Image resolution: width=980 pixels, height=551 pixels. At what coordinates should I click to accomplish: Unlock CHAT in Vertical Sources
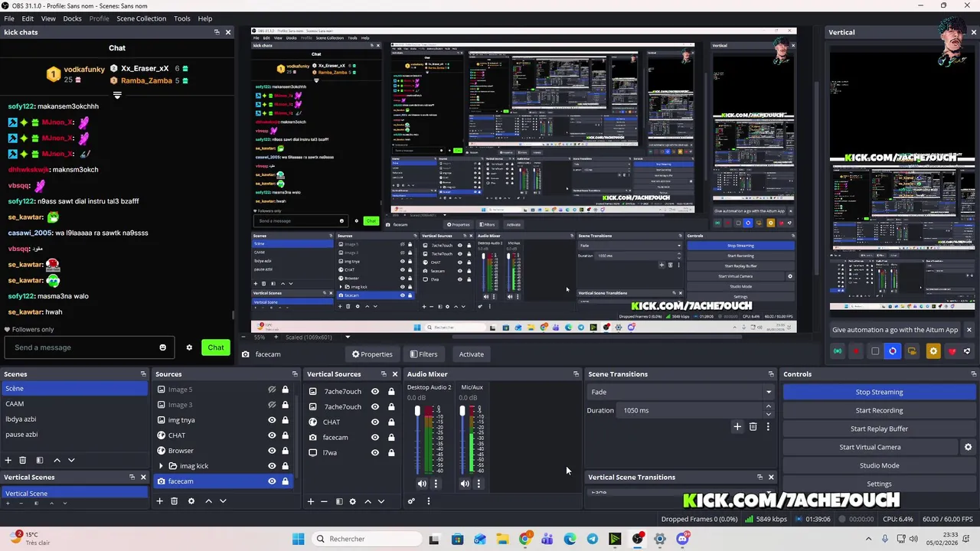pyautogui.click(x=391, y=422)
